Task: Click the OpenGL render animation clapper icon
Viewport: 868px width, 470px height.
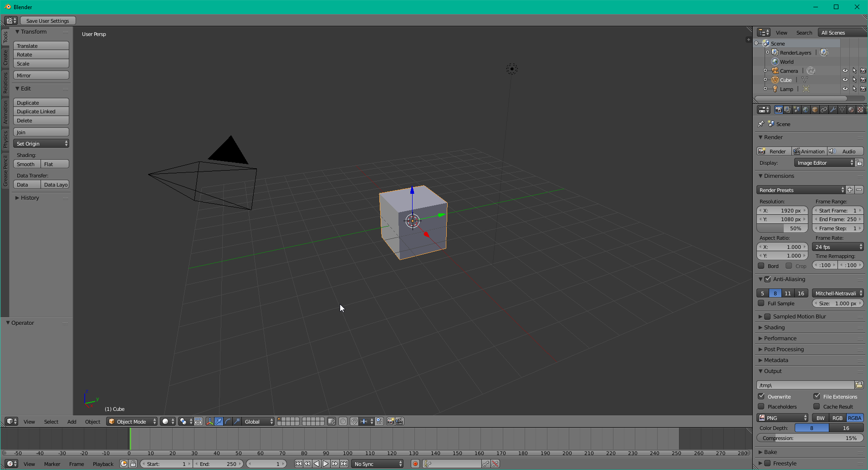Action: click(x=399, y=421)
